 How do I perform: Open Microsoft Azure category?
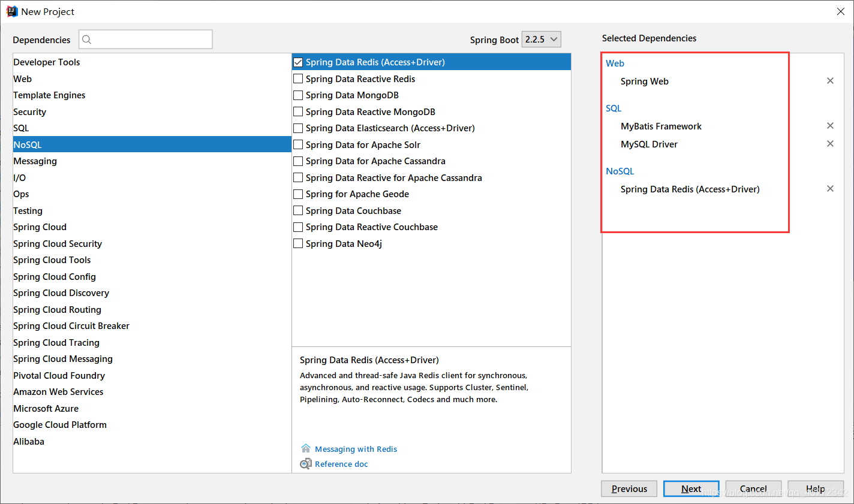click(152, 408)
